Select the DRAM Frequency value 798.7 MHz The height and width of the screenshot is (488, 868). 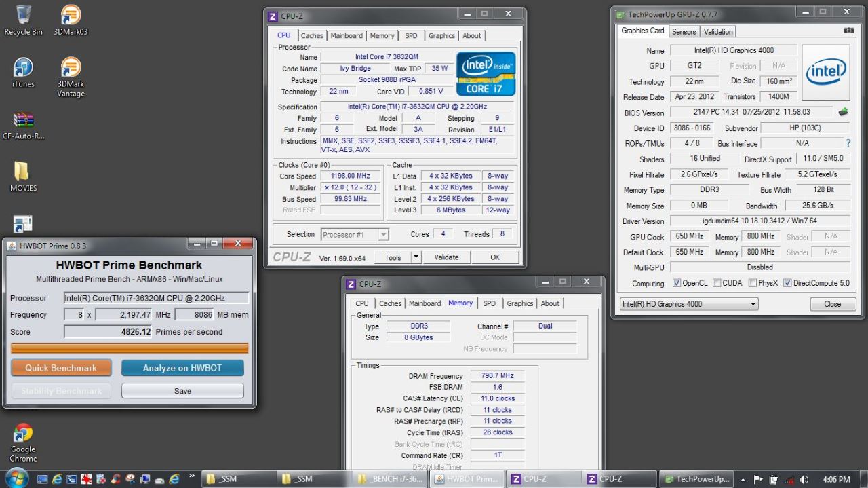[x=498, y=376]
